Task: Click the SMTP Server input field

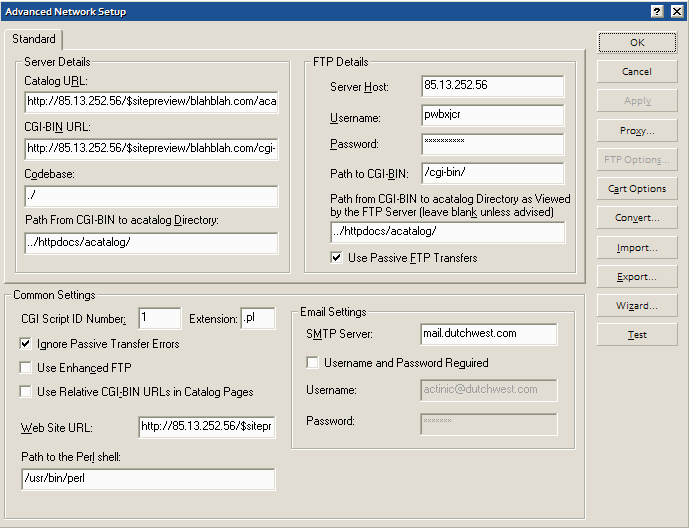Action: point(488,334)
